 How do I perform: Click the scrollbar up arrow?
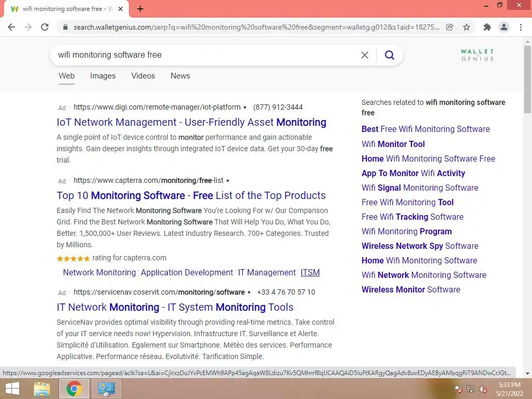pos(527,42)
